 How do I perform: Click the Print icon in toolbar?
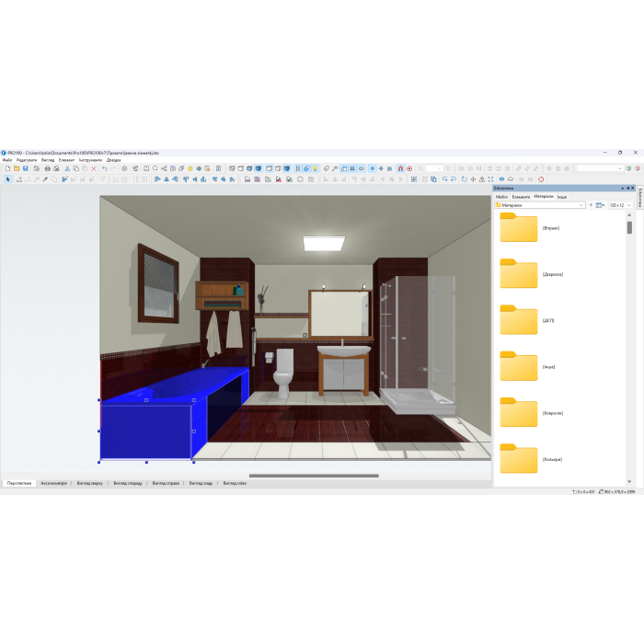coord(47,168)
